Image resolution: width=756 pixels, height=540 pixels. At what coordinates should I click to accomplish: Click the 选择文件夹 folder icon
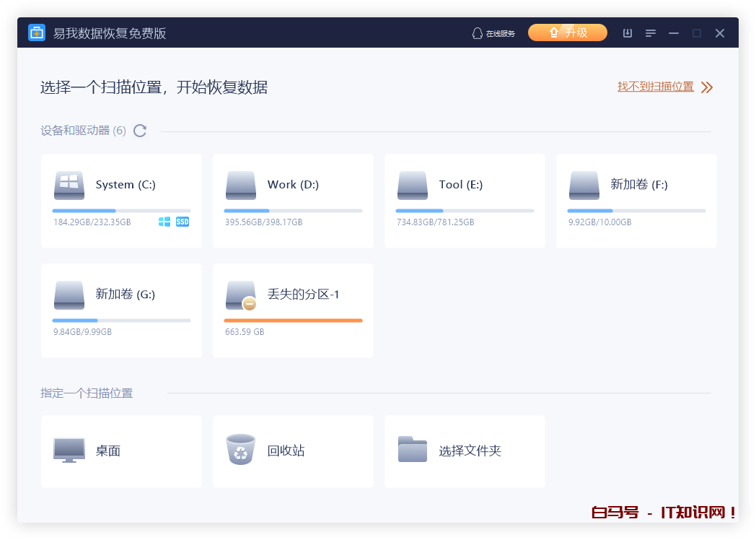point(412,449)
